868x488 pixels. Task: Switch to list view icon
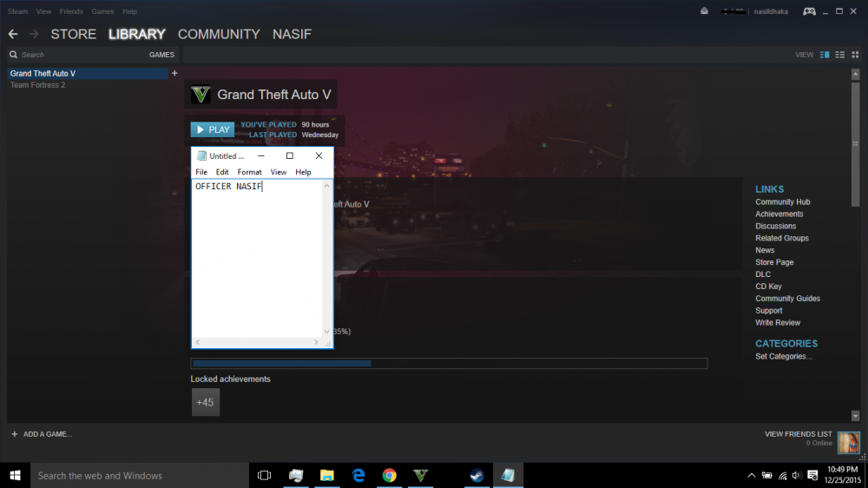(840, 55)
